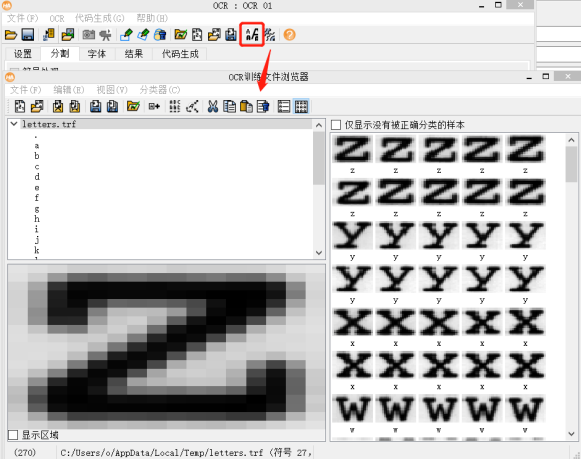
Task: Select the first z sample thumbnail
Action: 352,149
